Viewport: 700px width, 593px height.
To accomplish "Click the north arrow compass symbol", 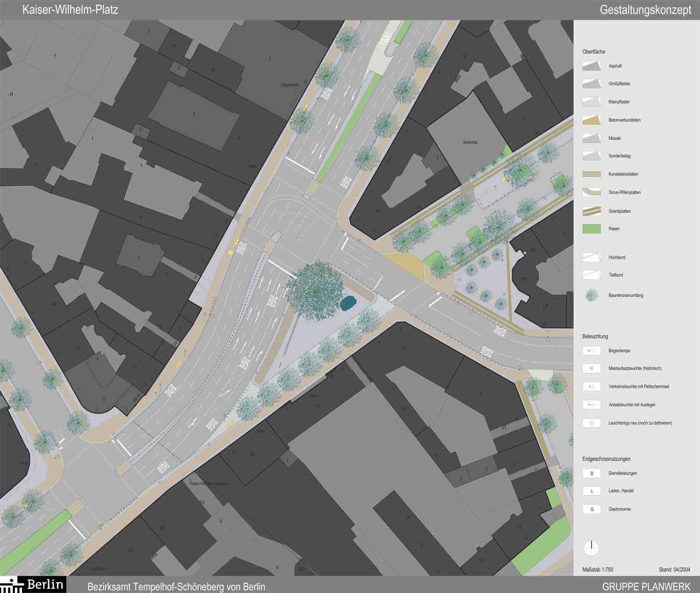I will point(591,548).
